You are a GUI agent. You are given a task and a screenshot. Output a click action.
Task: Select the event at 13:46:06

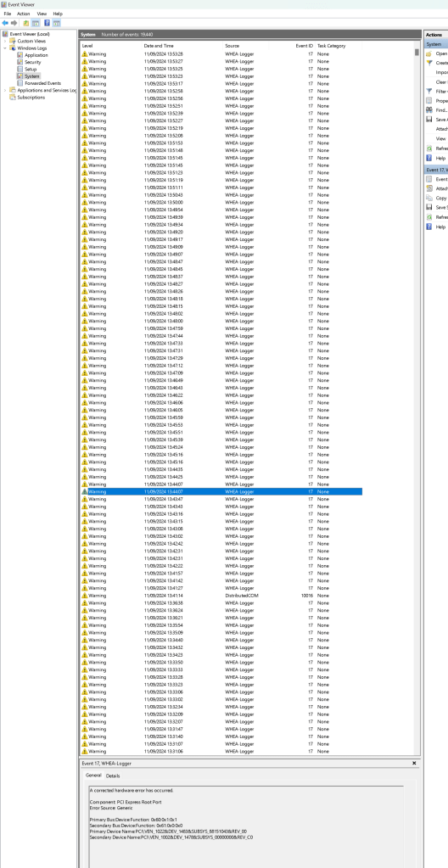click(221, 402)
